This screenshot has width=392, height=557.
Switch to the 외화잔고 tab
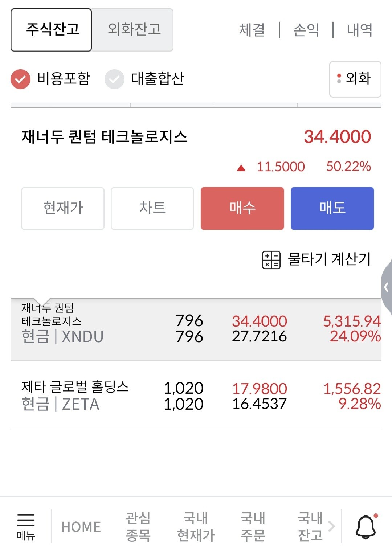click(x=133, y=30)
